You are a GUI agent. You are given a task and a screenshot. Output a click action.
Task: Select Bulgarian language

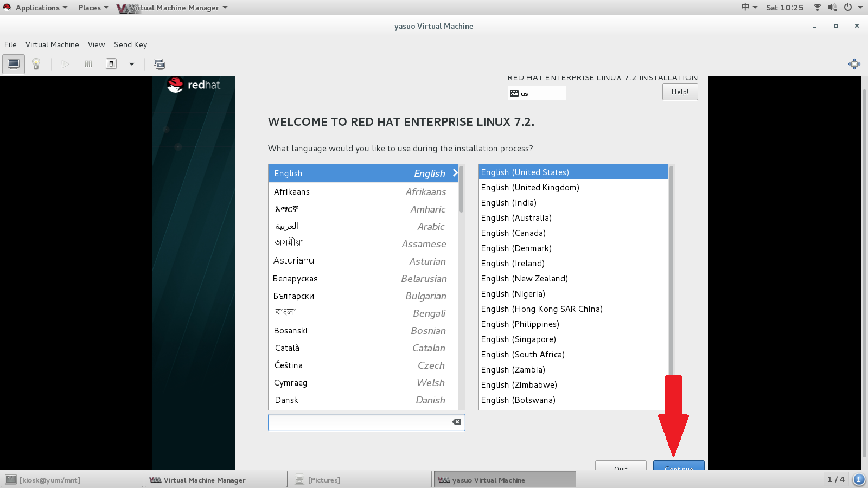(363, 296)
